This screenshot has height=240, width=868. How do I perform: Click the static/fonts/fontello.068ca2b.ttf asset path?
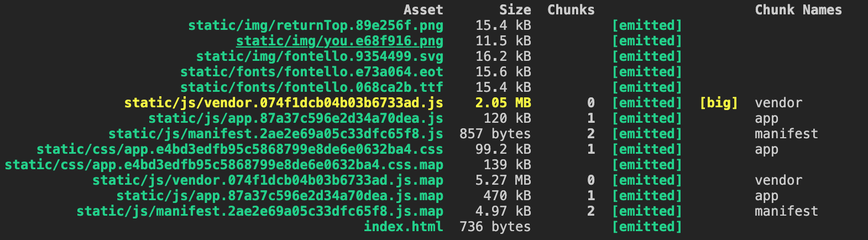pyautogui.click(x=311, y=87)
